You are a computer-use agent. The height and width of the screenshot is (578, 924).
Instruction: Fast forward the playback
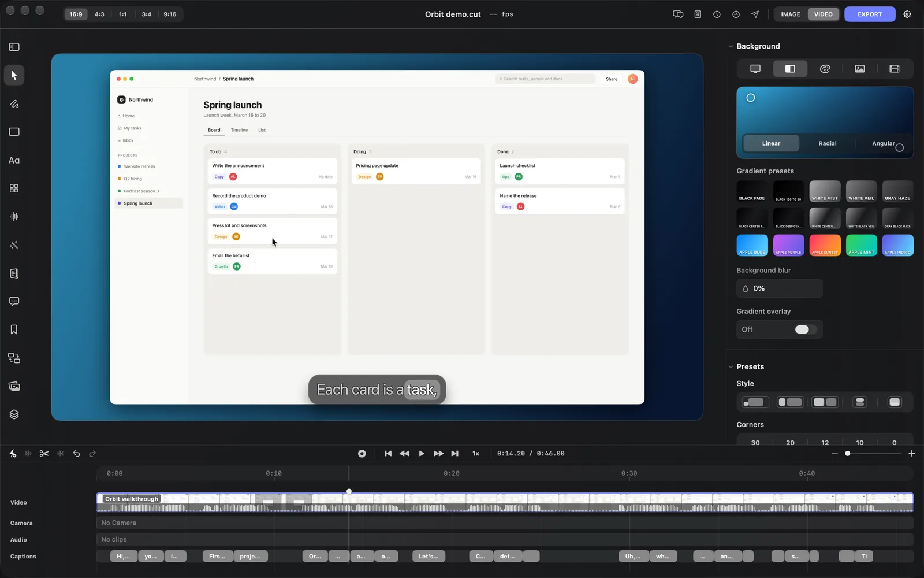438,454
